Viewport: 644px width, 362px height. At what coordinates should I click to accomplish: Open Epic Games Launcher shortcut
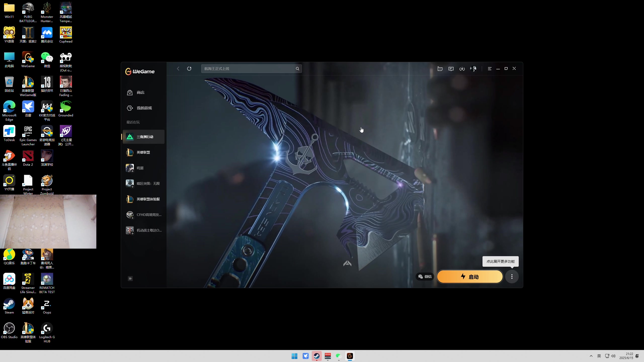[x=28, y=135]
